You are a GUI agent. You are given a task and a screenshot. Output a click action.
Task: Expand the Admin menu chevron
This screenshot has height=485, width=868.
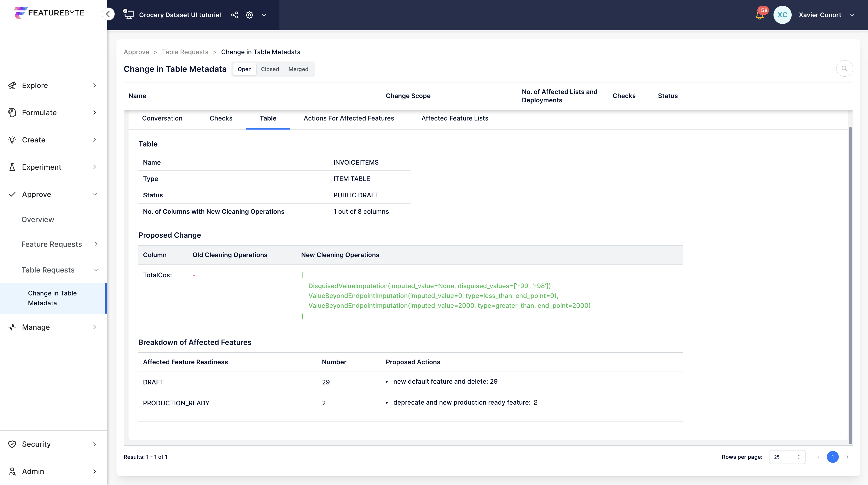(x=95, y=471)
